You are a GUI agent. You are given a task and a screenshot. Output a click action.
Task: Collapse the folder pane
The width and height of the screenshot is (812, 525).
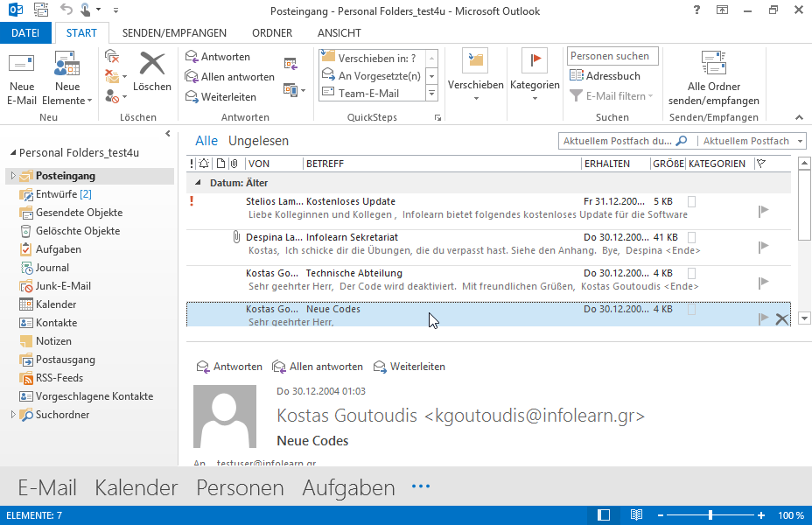168,134
